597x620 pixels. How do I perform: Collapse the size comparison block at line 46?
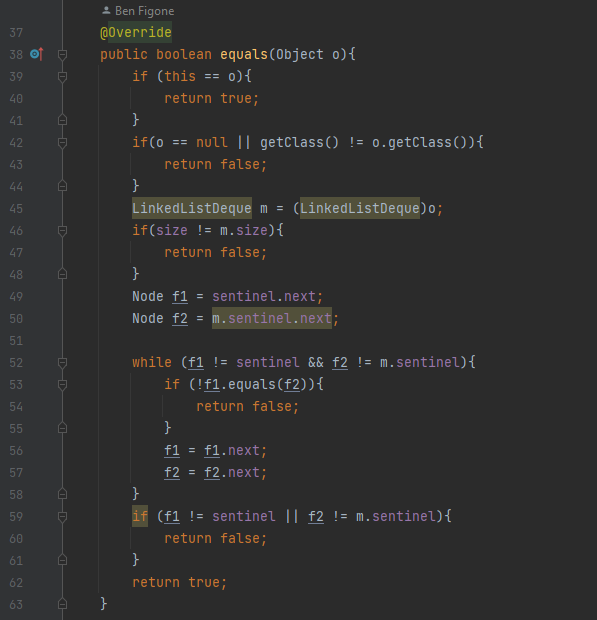click(62, 231)
